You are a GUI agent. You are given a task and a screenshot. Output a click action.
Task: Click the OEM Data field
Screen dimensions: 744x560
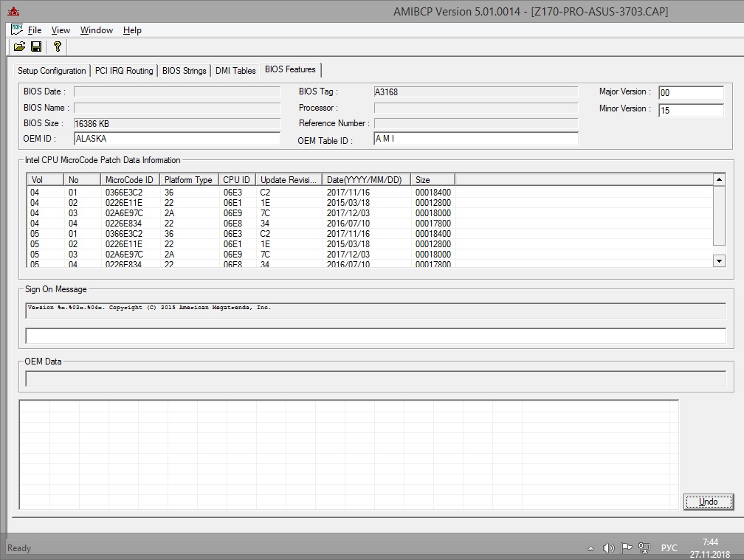click(x=376, y=378)
